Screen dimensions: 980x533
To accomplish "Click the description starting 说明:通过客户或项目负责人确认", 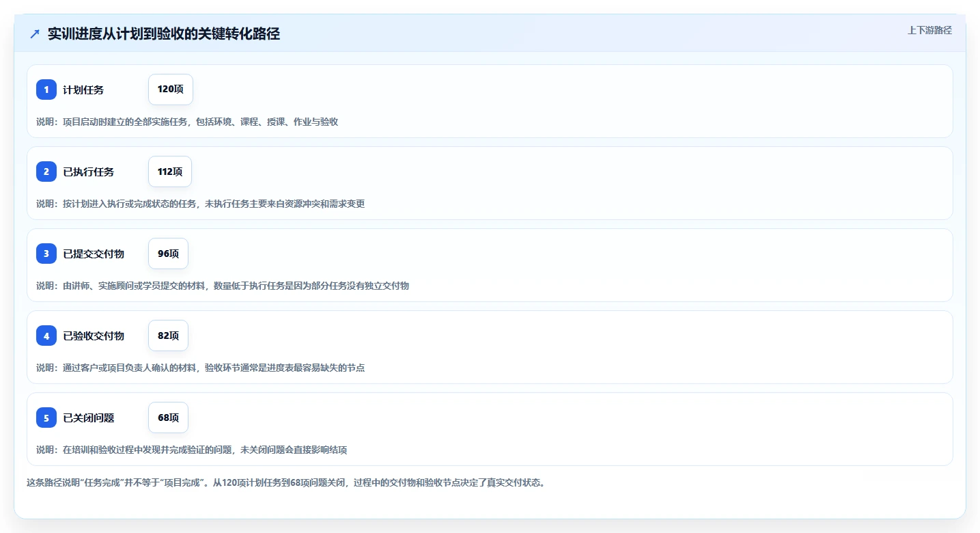I will (x=201, y=368).
